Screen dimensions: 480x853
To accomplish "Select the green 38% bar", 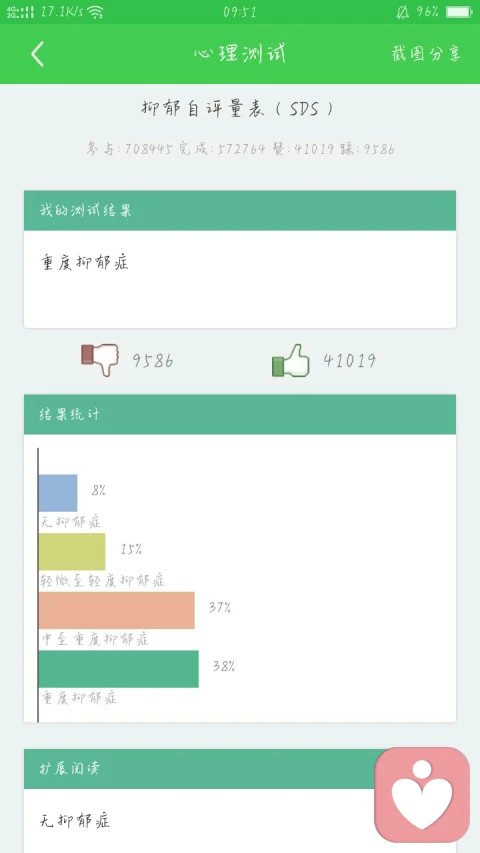I will point(119,669).
